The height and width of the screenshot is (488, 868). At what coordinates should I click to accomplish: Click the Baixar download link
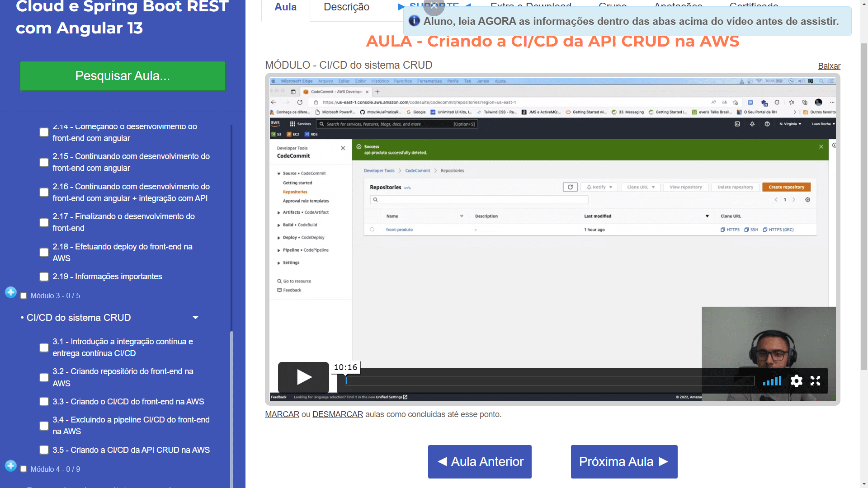[829, 66]
